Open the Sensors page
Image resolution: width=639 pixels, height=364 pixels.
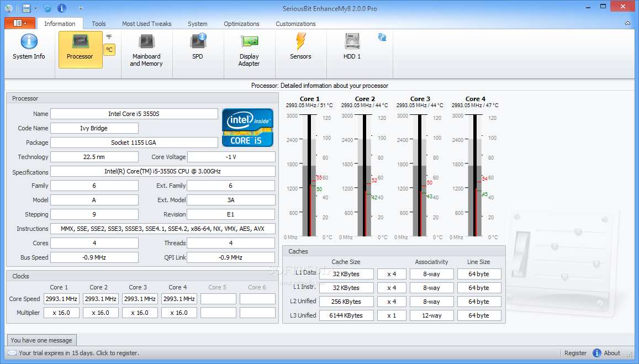tap(301, 48)
